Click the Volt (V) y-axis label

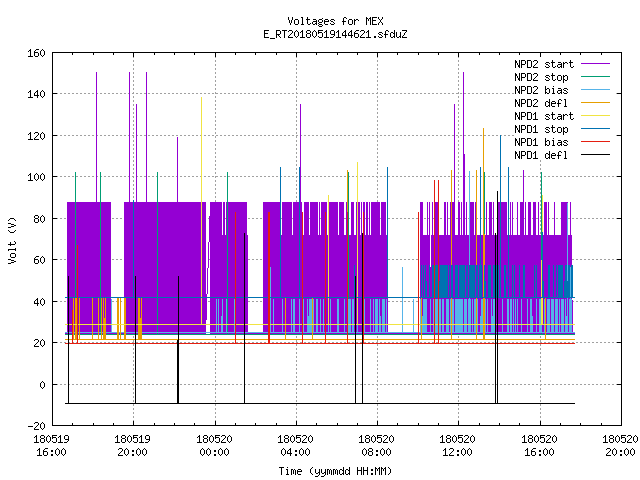coord(12,240)
